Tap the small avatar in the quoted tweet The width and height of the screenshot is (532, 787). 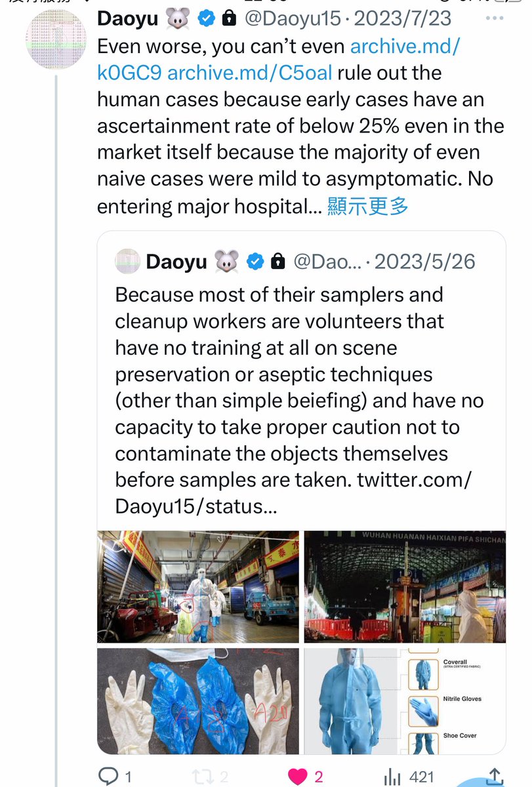pyautogui.click(x=127, y=262)
